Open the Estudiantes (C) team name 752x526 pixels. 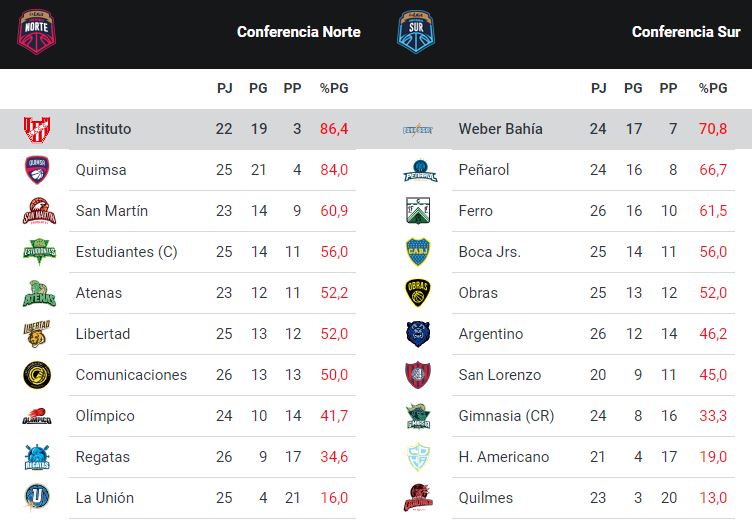tap(127, 252)
